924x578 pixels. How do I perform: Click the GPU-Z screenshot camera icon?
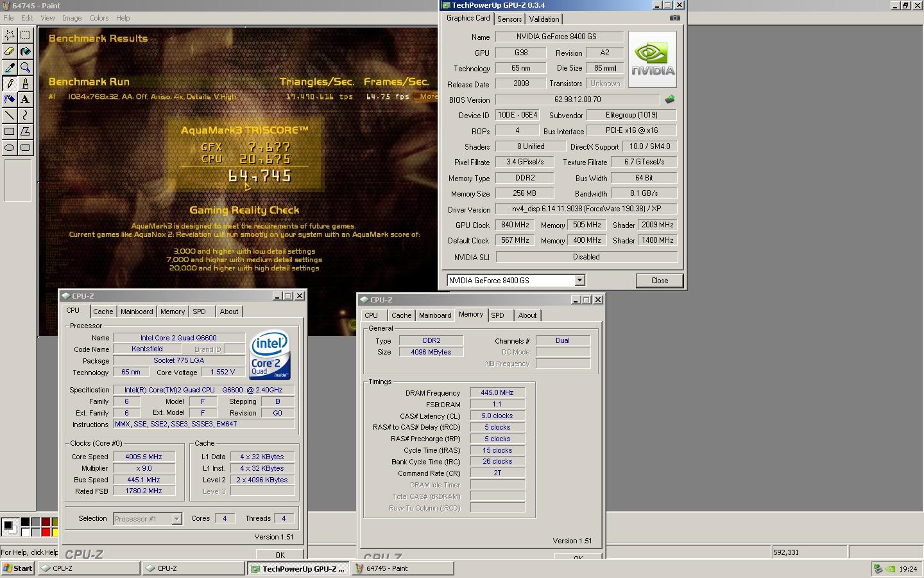click(x=674, y=18)
